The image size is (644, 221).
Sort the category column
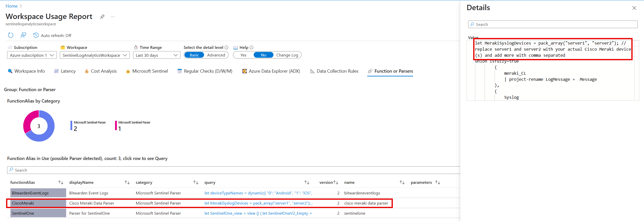(196, 182)
